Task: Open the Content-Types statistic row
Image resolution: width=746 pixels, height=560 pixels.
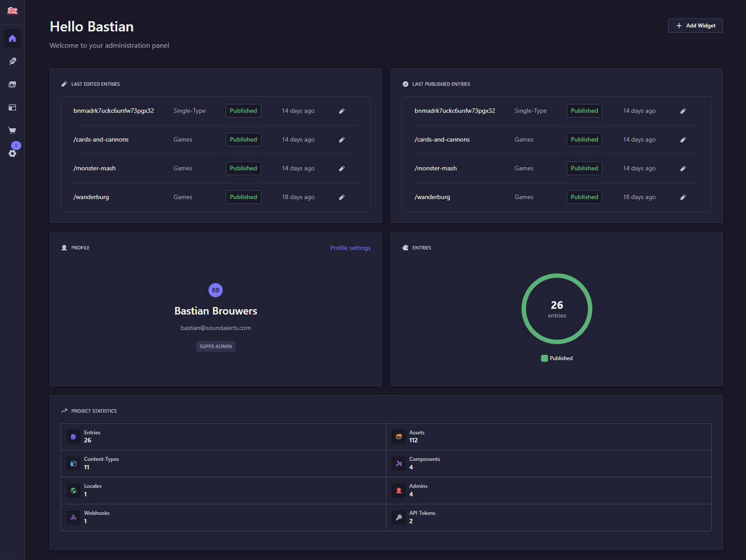Action: coord(224,464)
